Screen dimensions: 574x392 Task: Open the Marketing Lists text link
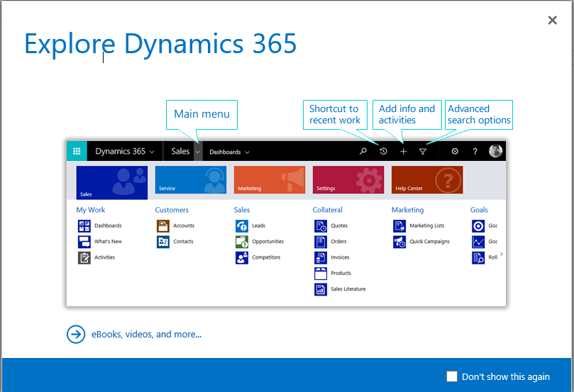427,225
